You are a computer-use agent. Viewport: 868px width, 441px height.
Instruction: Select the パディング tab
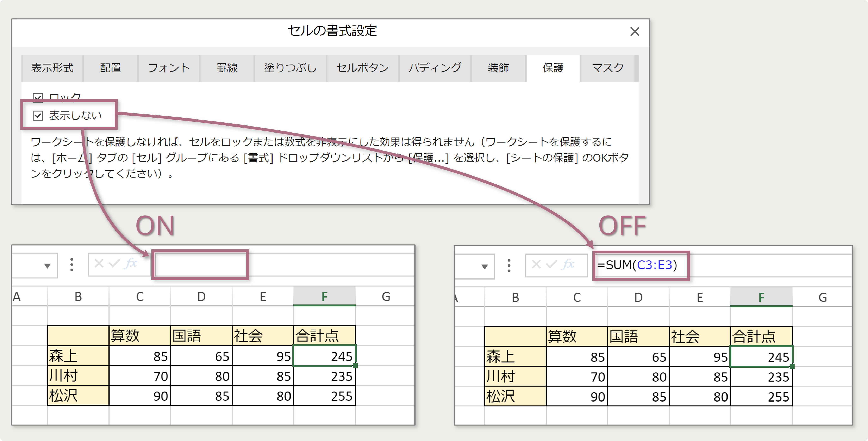tap(435, 68)
